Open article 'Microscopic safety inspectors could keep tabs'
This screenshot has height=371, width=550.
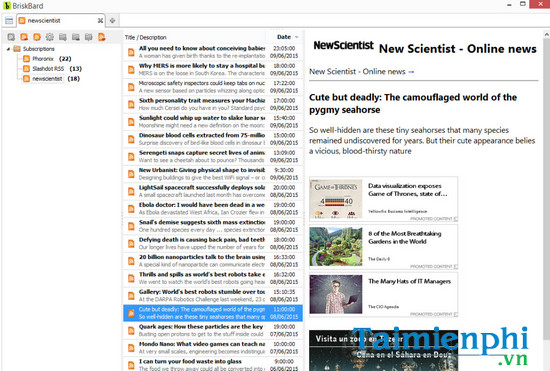coord(213,87)
